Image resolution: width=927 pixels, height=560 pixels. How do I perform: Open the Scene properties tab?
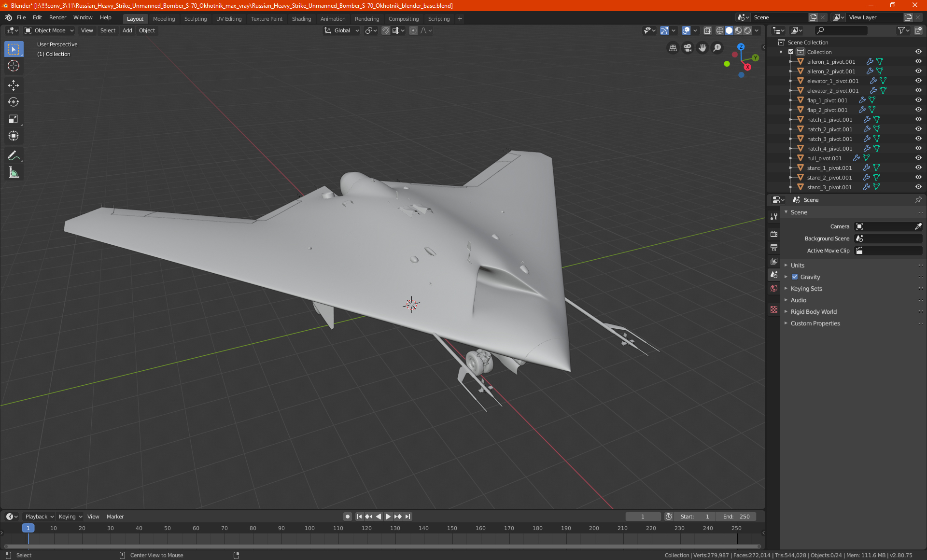(x=774, y=274)
